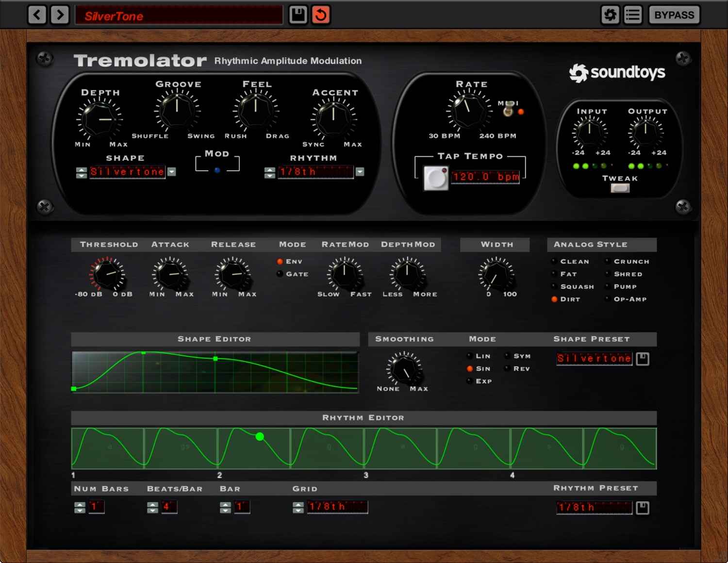Viewport: 728px width, 563px height.
Task: Click the Depth knob
Action: pyautogui.click(x=99, y=119)
